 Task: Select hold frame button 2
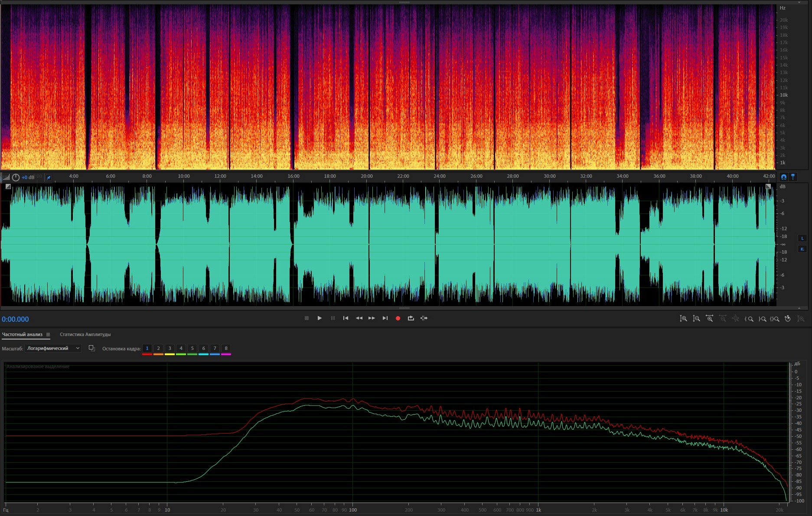pos(158,348)
